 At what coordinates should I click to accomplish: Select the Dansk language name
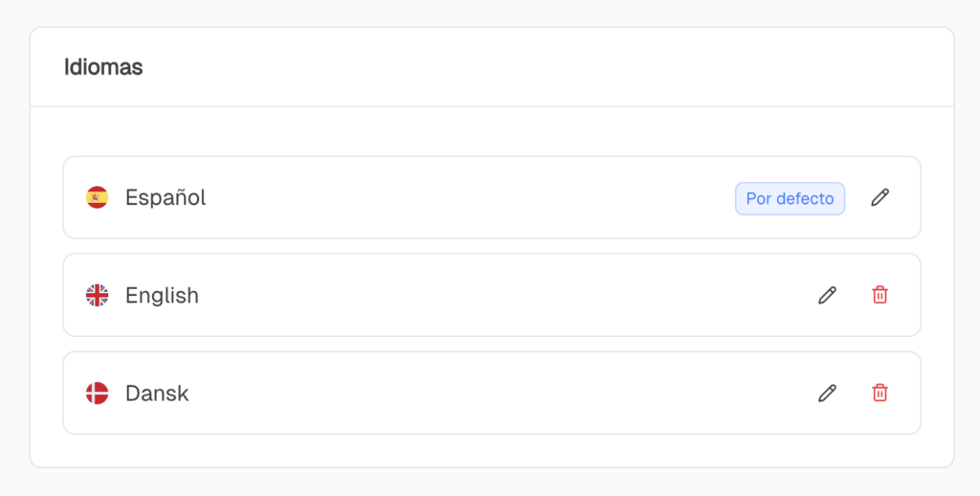[x=157, y=394]
